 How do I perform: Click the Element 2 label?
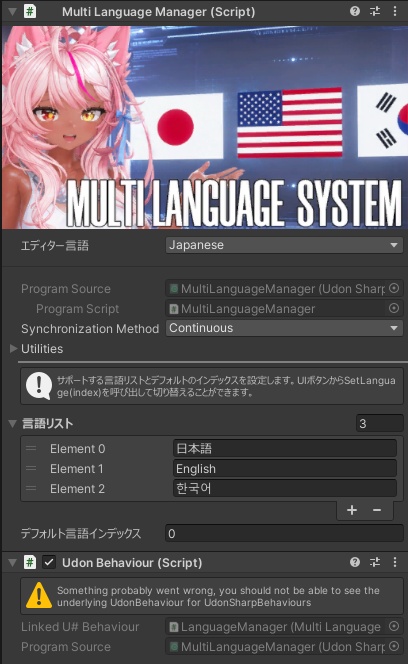pyautogui.click(x=77, y=488)
